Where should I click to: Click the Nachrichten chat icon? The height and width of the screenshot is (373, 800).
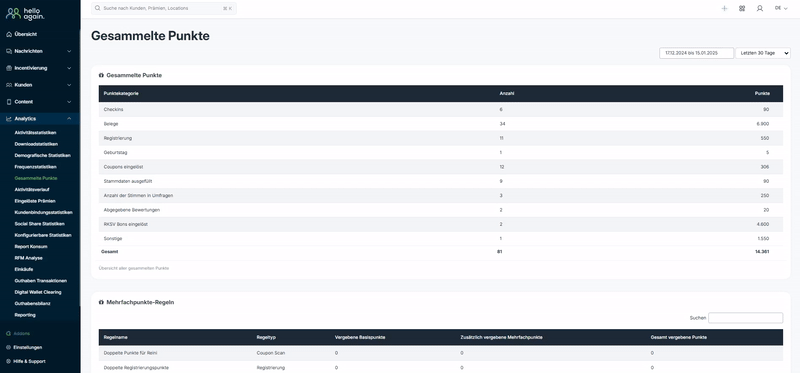pyautogui.click(x=9, y=51)
